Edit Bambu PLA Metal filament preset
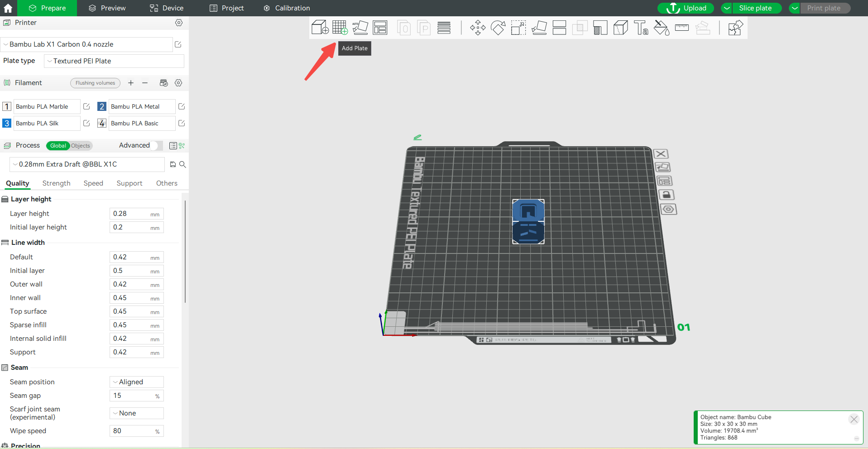 182,106
